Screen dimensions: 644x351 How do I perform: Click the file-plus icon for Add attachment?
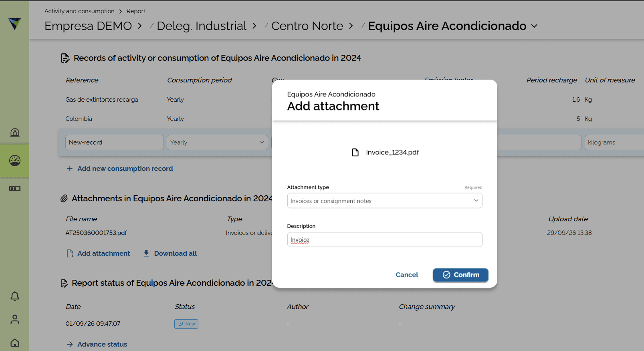pyautogui.click(x=70, y=253)
